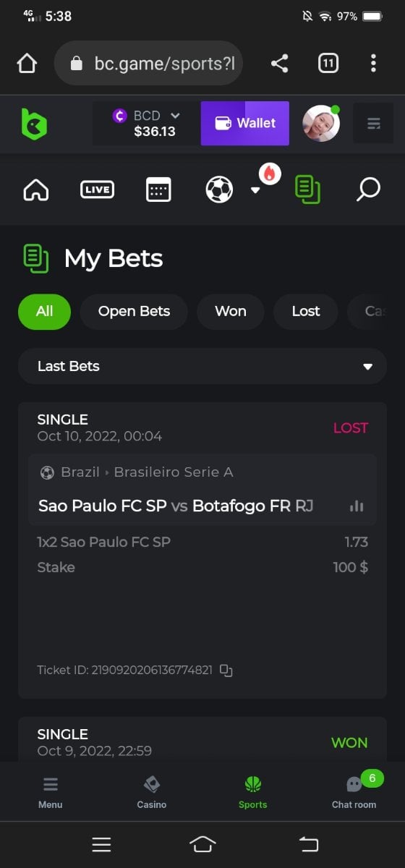Filter bets by Lost
The height and width of the screenshot is (868, 405).
coord(306,312)
